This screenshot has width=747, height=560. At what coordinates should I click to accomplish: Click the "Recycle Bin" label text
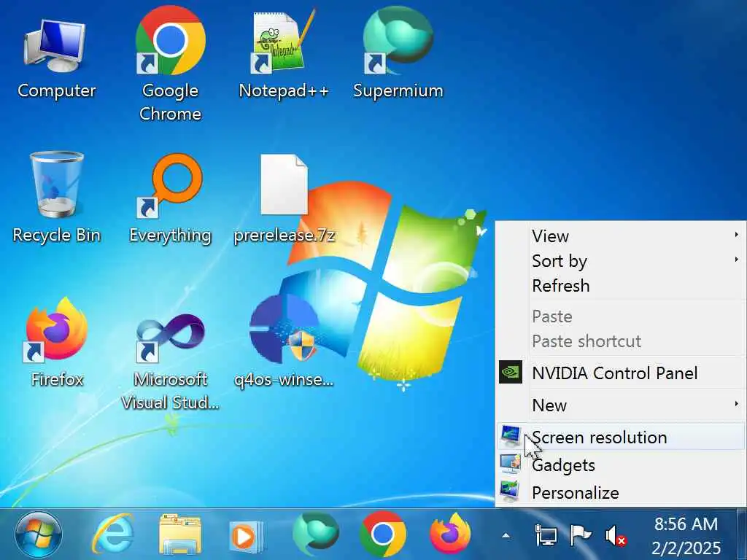pyautogui.click(x=56, y=236)
